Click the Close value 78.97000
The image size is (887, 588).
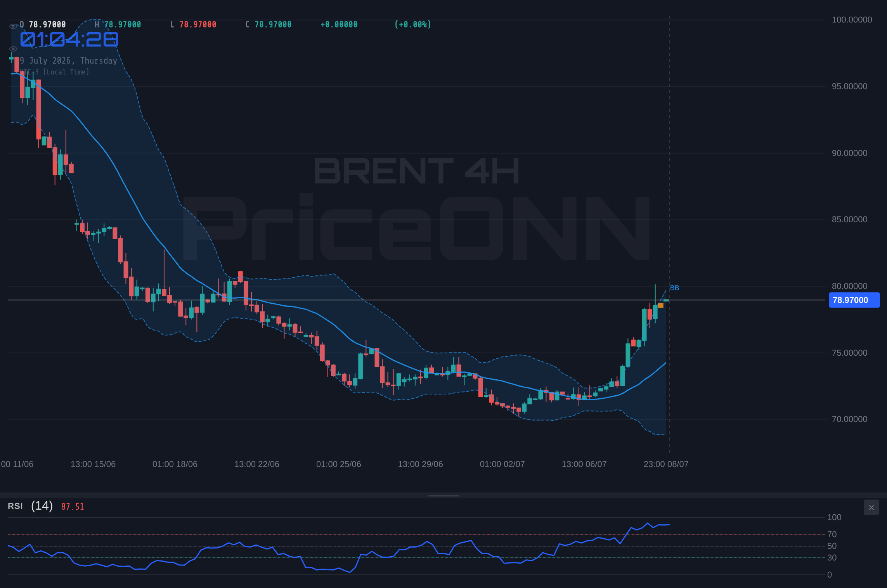[273, 24]
